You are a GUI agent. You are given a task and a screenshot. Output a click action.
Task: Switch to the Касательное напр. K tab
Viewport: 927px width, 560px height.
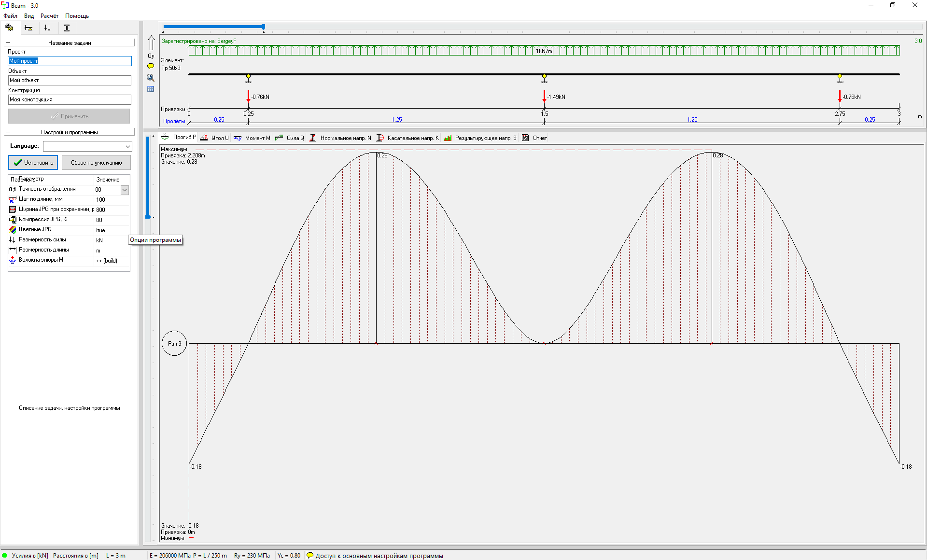point(407,138)
